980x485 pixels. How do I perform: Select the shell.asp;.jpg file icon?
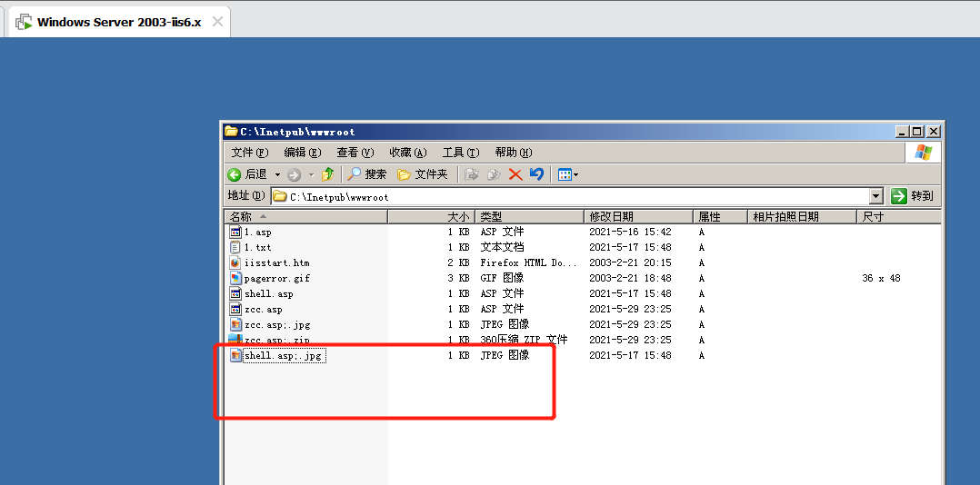click(235, 355)
